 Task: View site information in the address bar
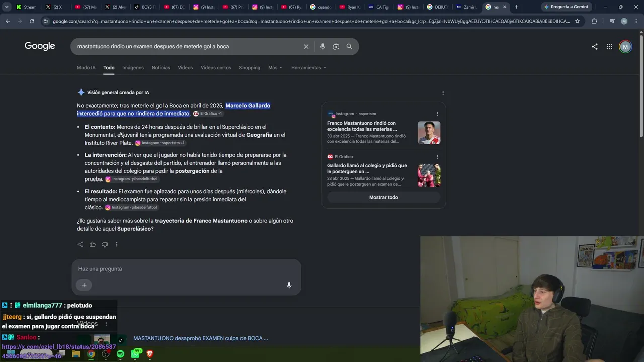pyautogui.click(x=46, y=21)
